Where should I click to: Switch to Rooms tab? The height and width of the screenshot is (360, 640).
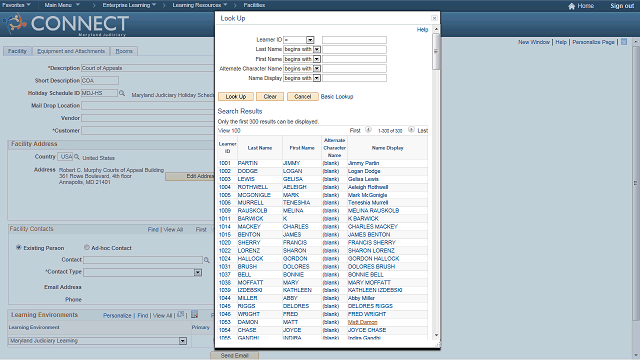(124, 51)
